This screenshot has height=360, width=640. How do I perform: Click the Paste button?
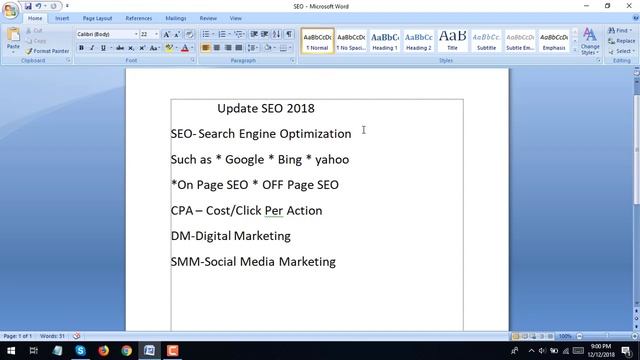click(x=13, y=41)
